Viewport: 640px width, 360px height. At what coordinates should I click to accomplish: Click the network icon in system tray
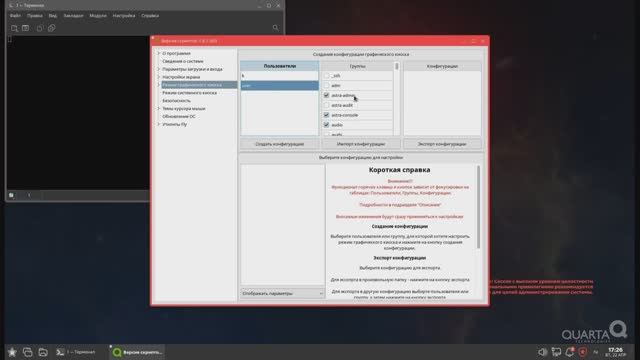(556, 352)
